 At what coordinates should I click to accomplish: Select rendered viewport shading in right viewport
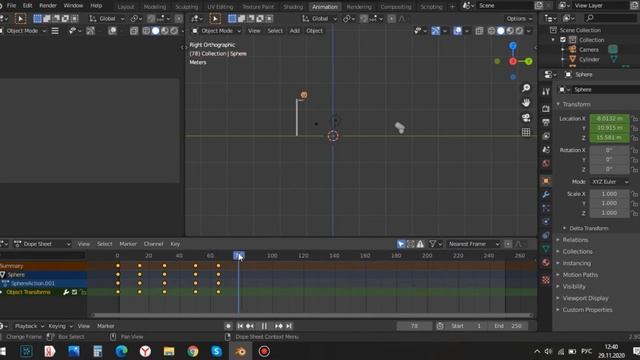coord(519,31)
